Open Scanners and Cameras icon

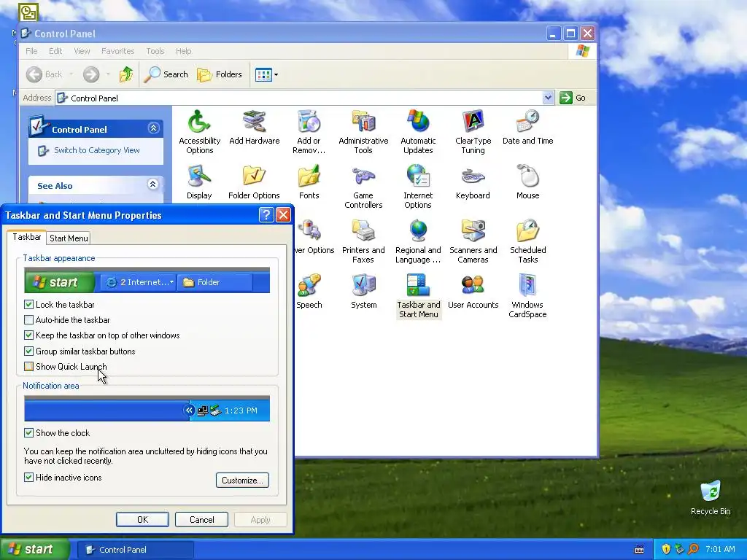coord(473,241)
